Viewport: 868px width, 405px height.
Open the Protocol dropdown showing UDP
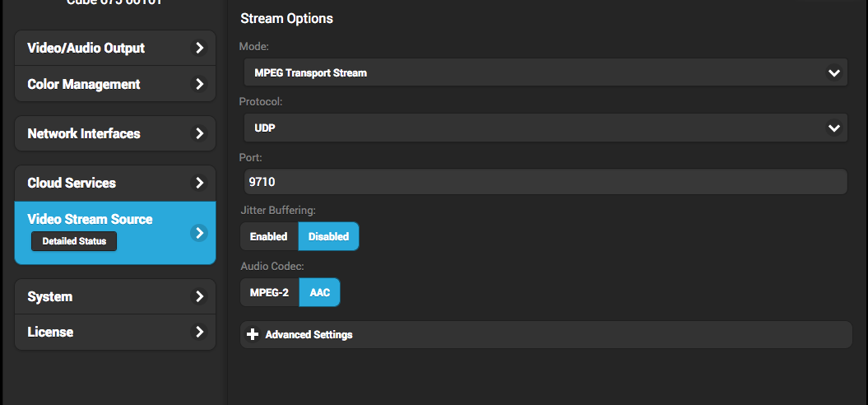545,128
